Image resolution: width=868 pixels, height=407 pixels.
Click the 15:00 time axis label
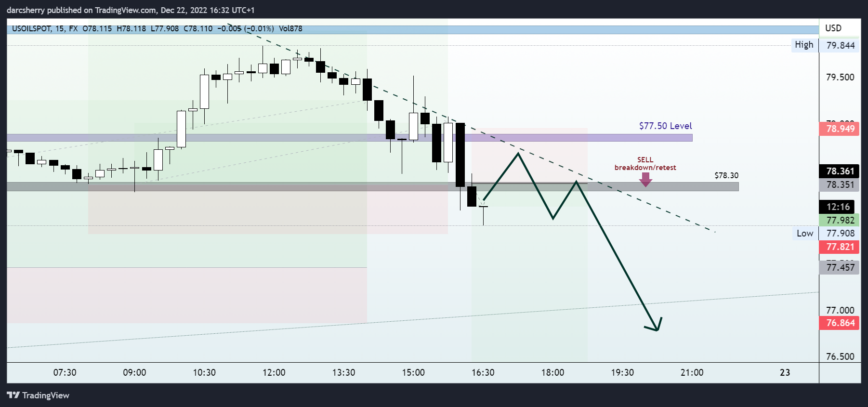(413, 372)
